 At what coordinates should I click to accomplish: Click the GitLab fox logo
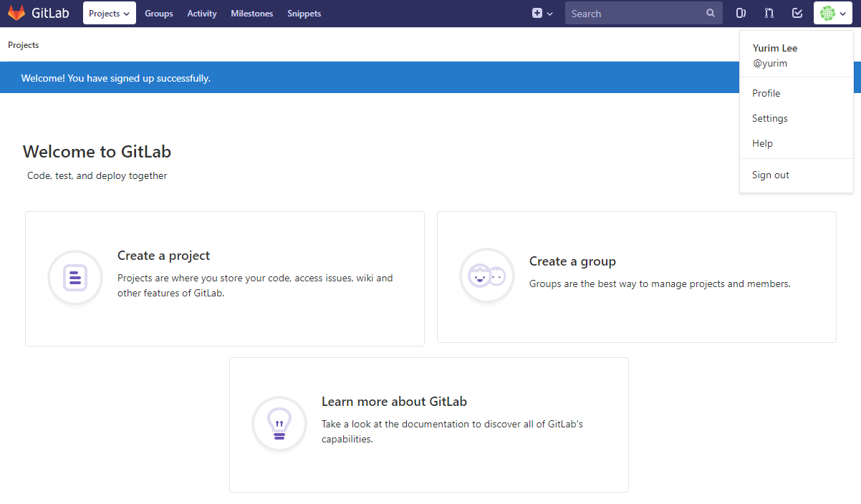pyautogui.click(x=16, y=13)
